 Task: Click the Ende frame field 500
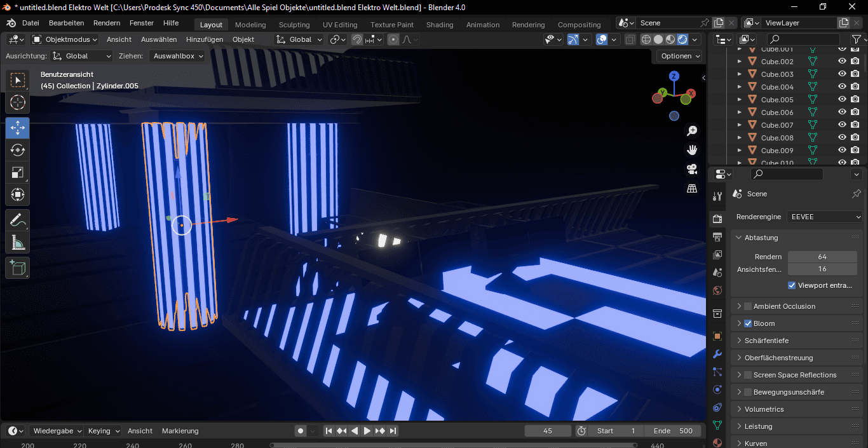673,431
